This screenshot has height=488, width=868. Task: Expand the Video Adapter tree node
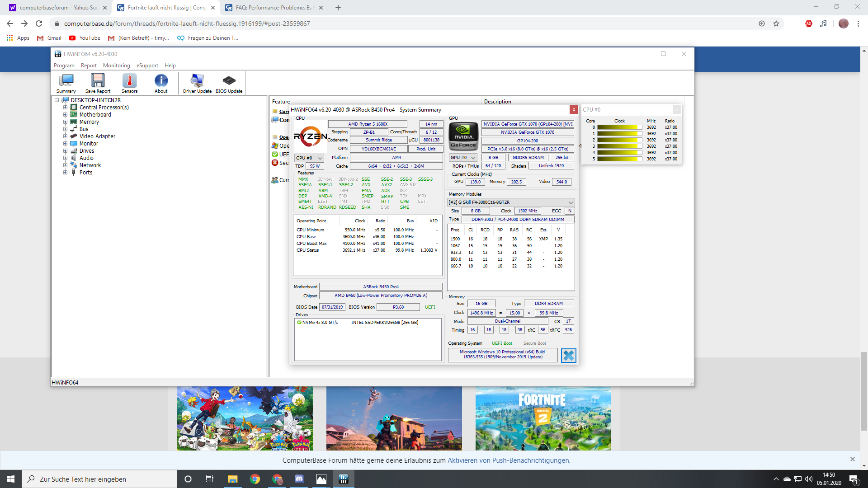pos(65,136)
